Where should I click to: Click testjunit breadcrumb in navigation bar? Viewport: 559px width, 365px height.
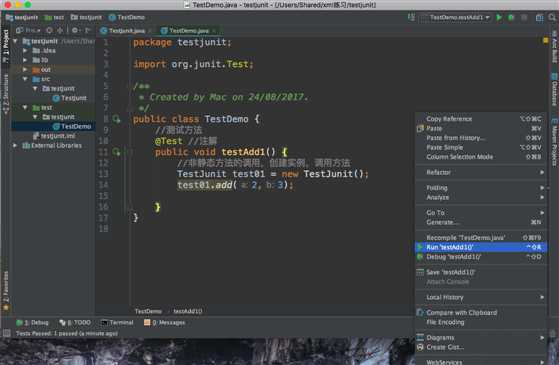click(x=21, y=17)
